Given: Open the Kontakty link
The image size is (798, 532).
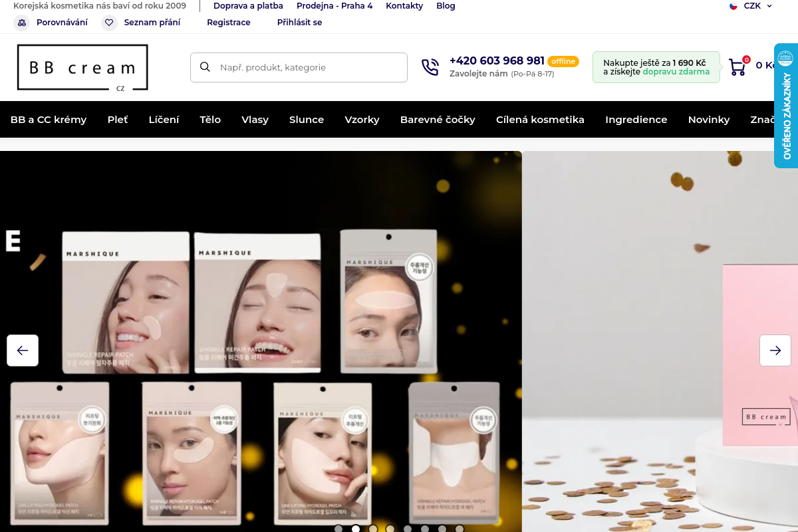Looking at the screenshot, I should click(x=404, y=6).
